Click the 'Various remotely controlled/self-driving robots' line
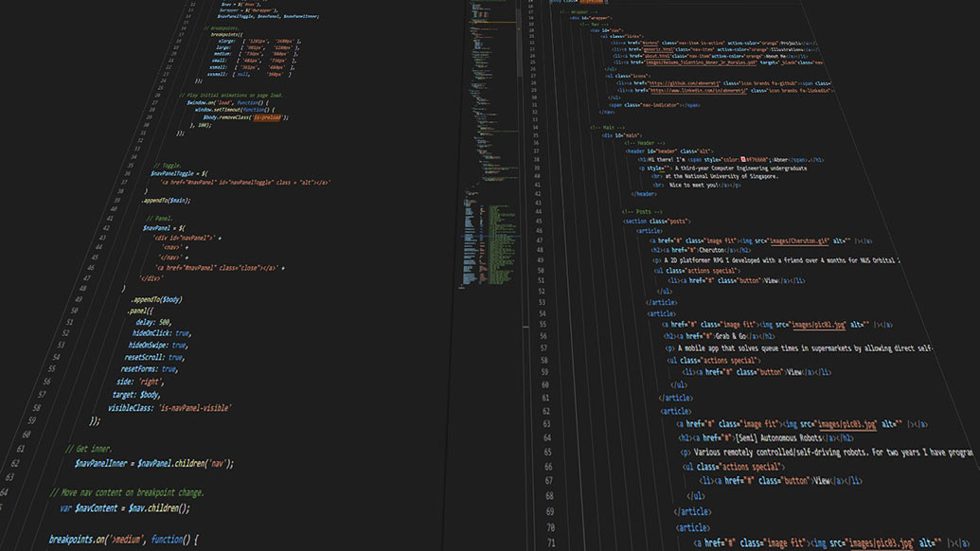Screen dimensions: 980x551 (x=827, y=452)
